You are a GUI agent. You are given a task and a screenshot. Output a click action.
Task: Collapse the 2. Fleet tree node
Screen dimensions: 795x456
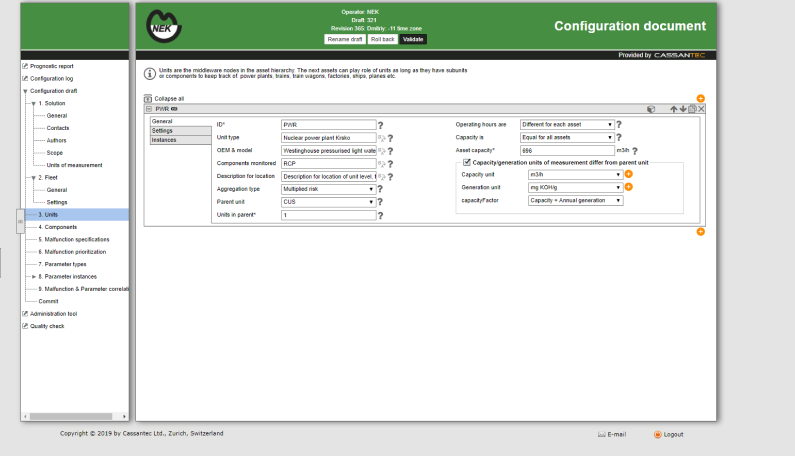click(x=34, y=178)
